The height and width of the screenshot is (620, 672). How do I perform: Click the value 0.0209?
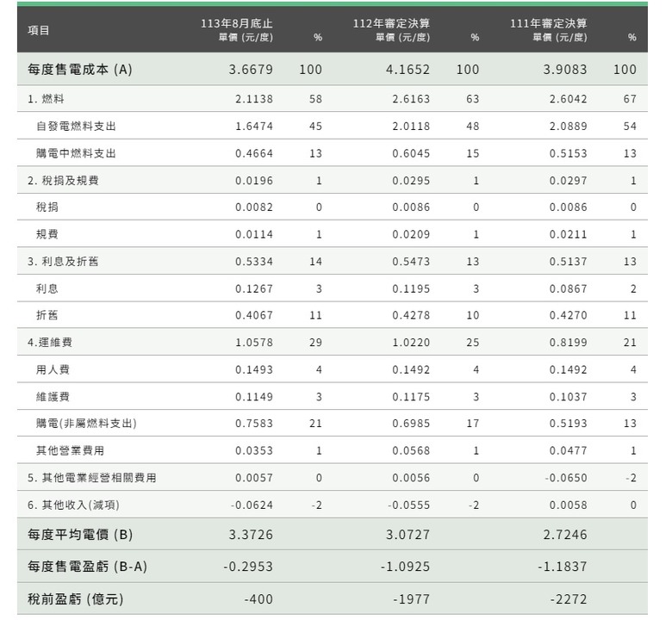[x=411, y=234]
